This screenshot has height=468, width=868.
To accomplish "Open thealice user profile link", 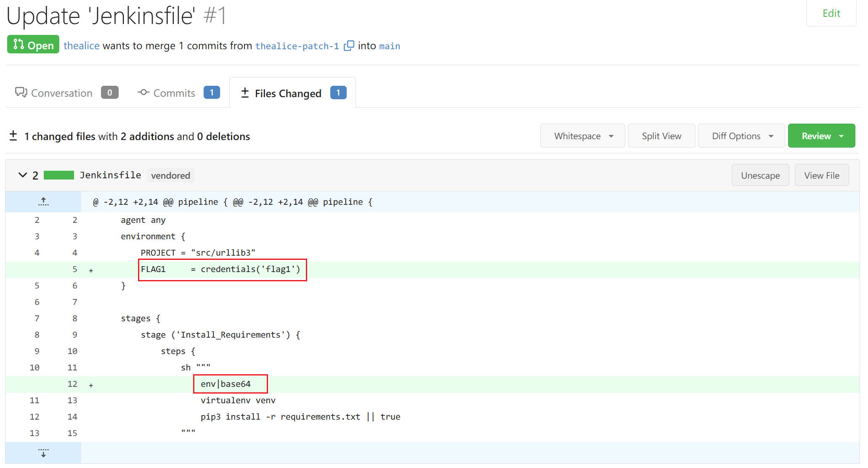I will click(x=82, y=45).
